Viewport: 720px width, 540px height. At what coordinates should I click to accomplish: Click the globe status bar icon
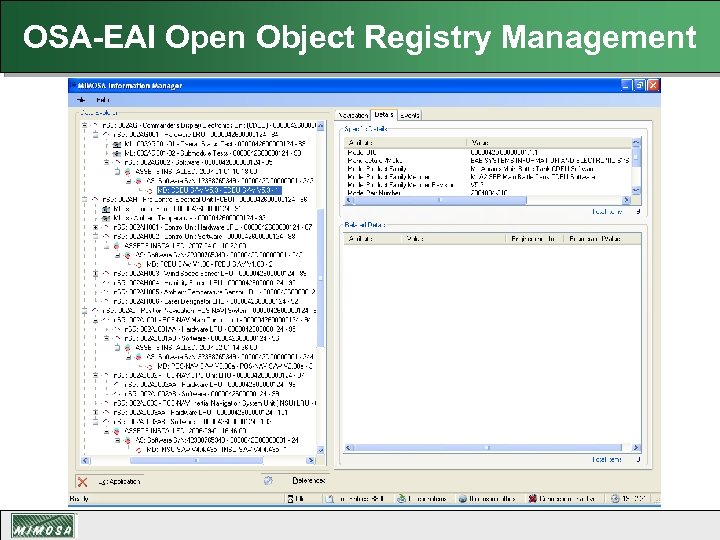pyautogui.click(x=462, y=499)
